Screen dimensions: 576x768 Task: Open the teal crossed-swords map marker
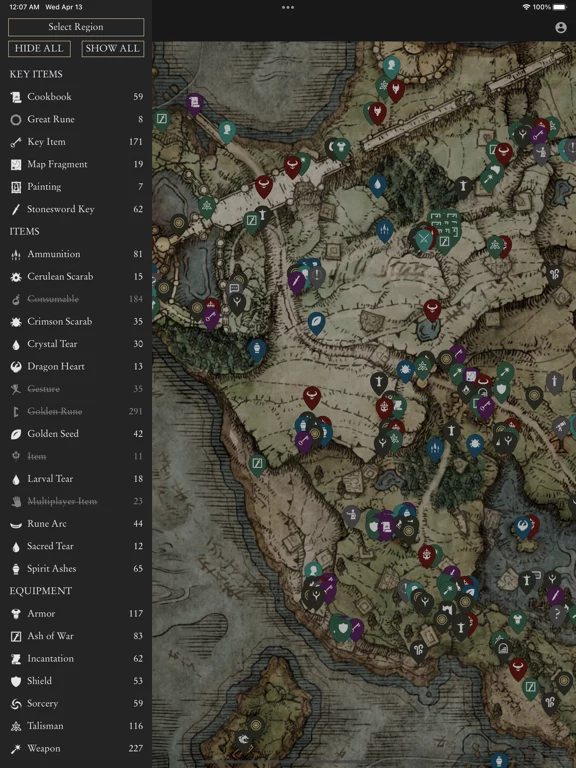[x=423, y=240]
